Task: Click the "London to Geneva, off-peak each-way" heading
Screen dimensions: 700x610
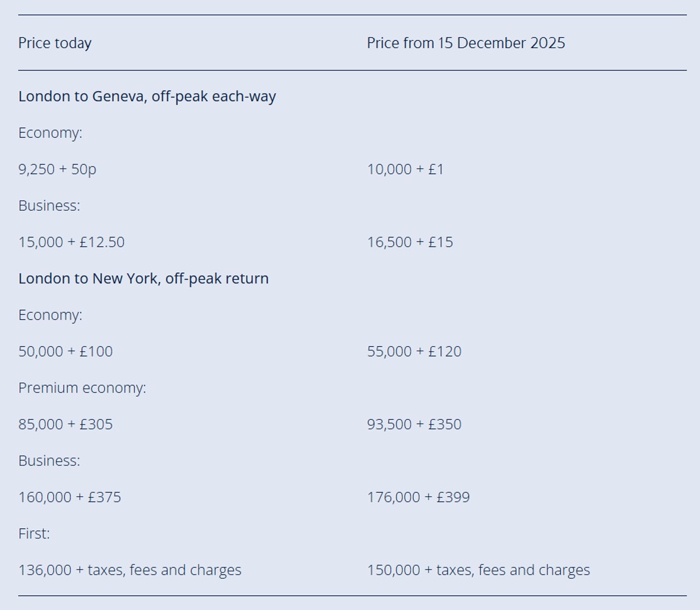Action: 147,96
